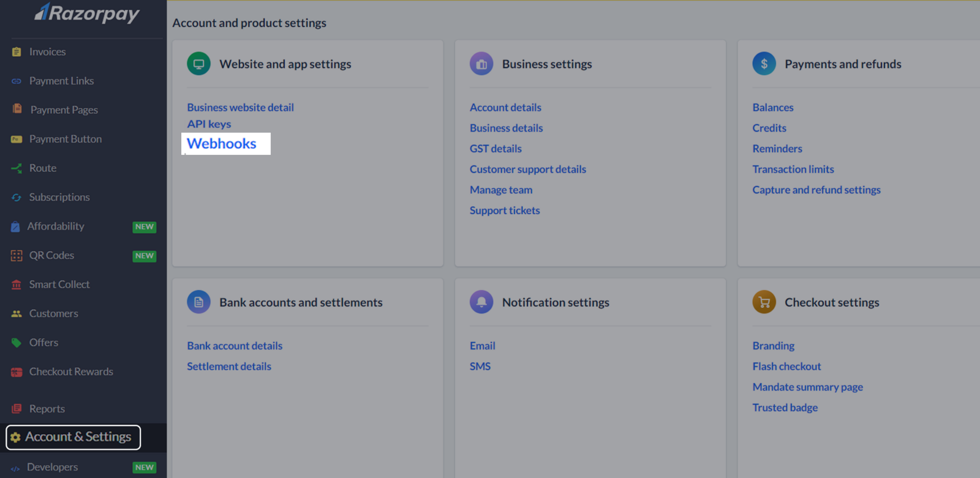Viewport: 980px width, 478px height.
Task: Open Customer support details link
Action: (528, 170)
